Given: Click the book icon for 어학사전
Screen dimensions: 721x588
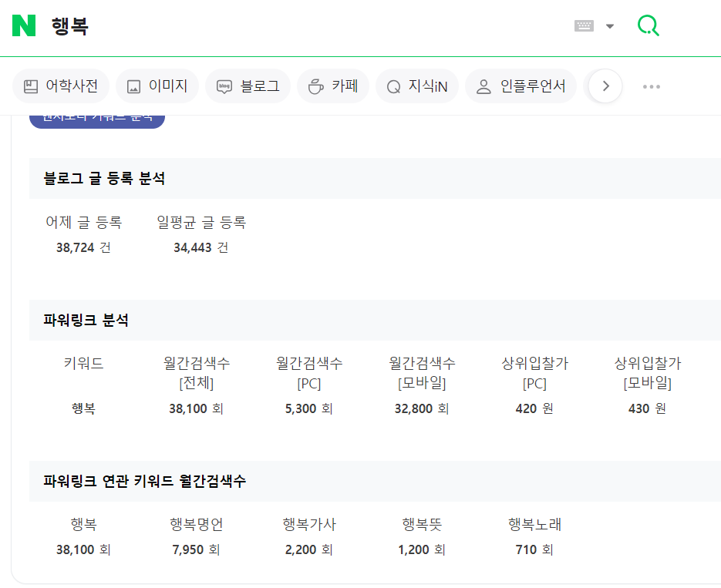Looking at the screenshot, I should coord(31,86).
